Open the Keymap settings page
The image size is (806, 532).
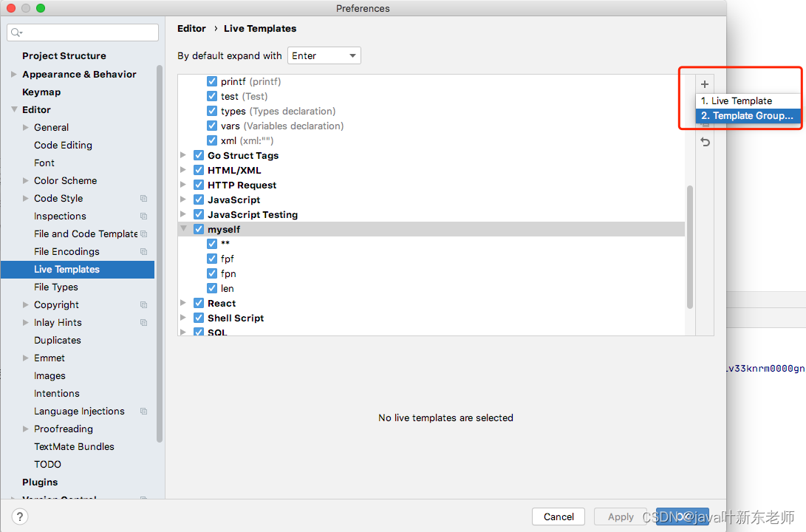[41, 92]
